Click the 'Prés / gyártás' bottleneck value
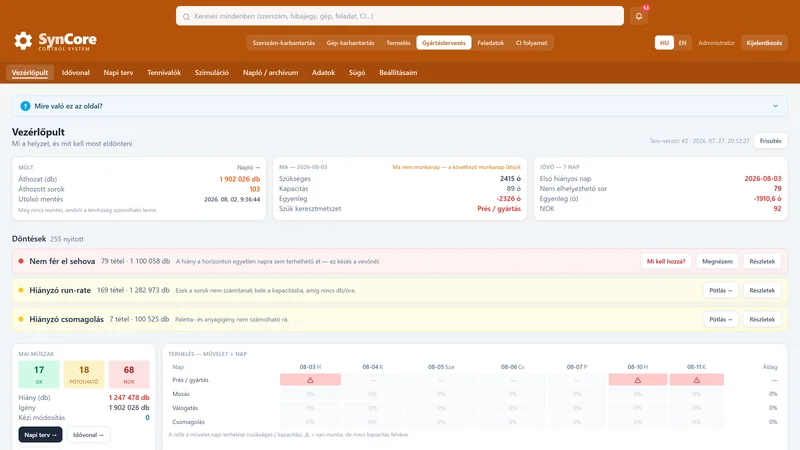800x450 pixels. point(498,209)
